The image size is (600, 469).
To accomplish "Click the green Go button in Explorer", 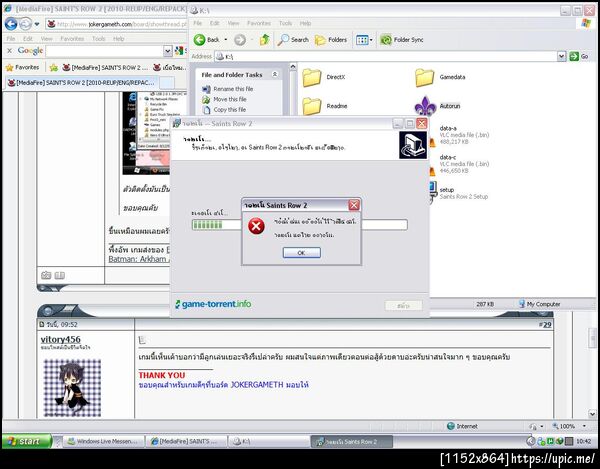I will coord(579,57).
